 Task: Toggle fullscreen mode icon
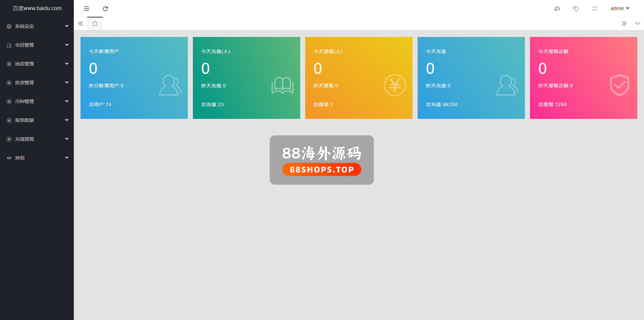pyautogui.click(x=595, y=9)
